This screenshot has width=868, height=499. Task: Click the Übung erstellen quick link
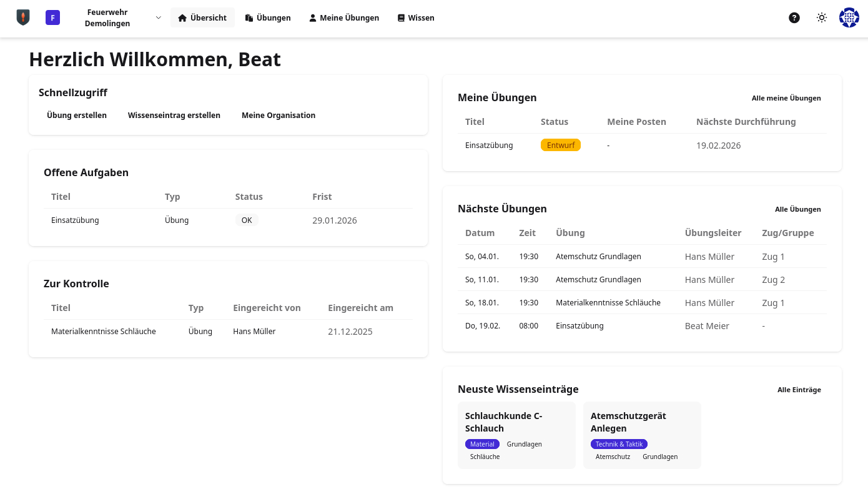(x=77, y=116)
